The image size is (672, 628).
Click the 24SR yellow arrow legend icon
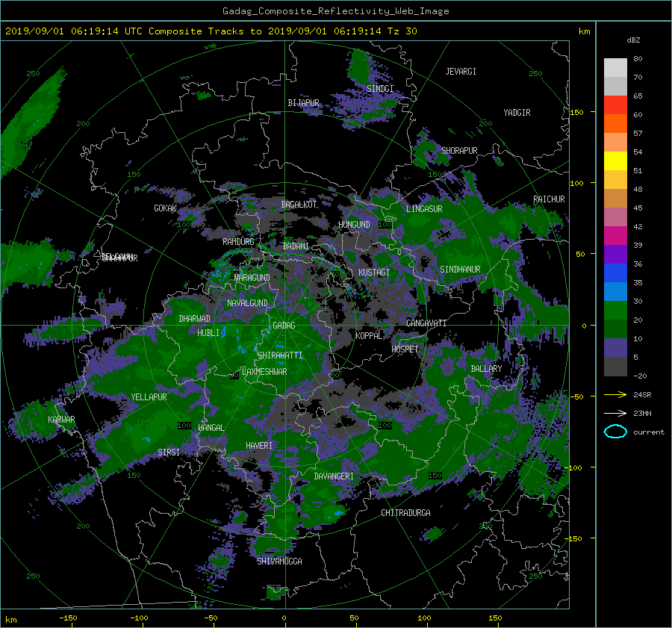click(x=615, y=394)
